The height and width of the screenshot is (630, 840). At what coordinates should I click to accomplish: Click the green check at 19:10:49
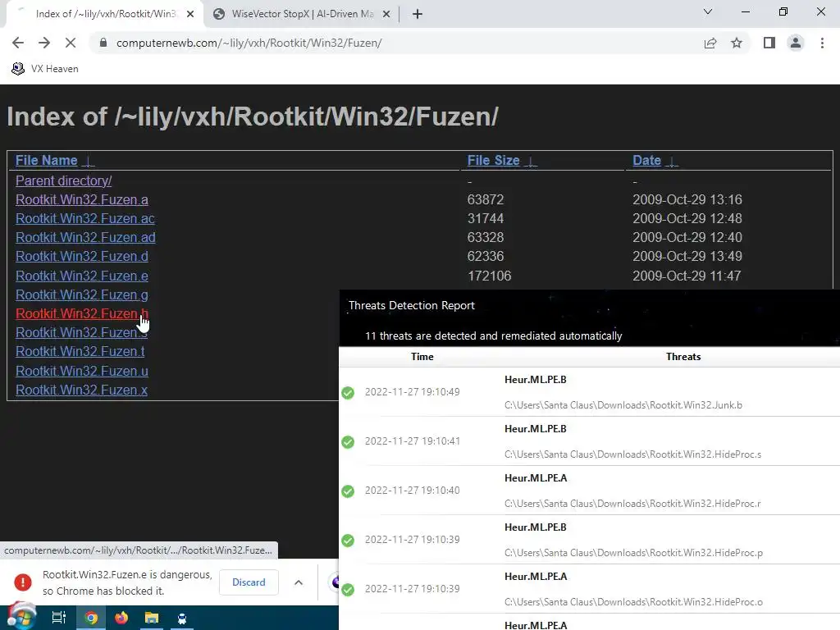[348, 393]
